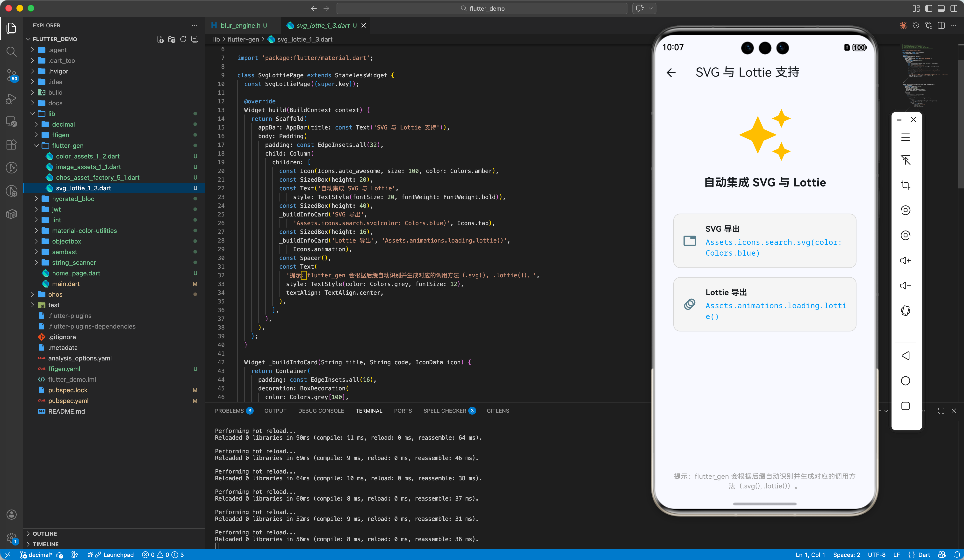Toggle bottom panel layout icon
Image resolution: width=964 pixels, height=560 pixels.
click(941, 8)
